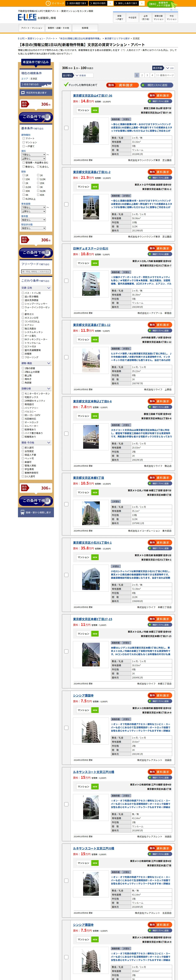The width and height of the screenshot is (196, 980).
Task: Check the マンション building type filter
Action: point(24,142)
